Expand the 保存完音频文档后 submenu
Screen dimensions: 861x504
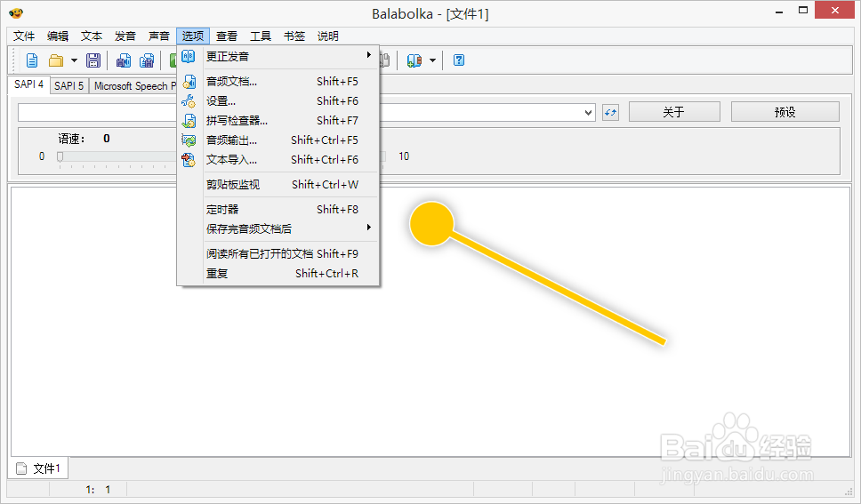(x=278, y=229)
